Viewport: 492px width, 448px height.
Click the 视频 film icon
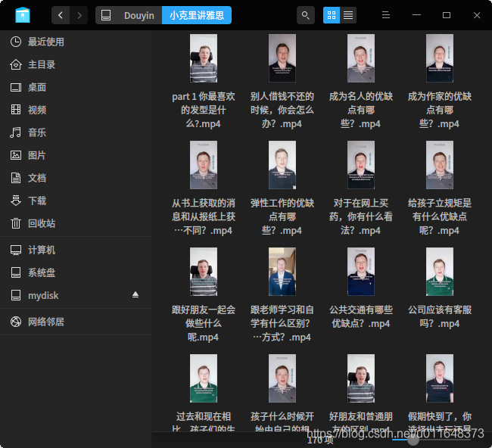pos(16,110)
